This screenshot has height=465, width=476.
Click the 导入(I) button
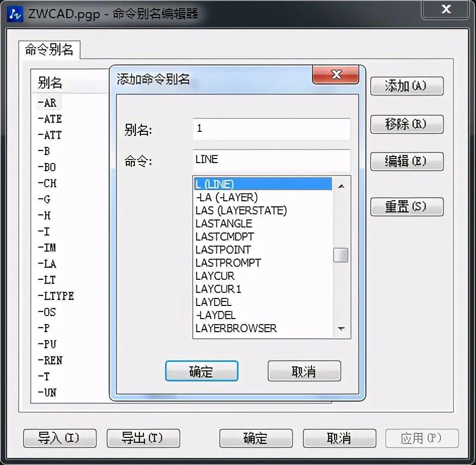(x=59, y=438)
